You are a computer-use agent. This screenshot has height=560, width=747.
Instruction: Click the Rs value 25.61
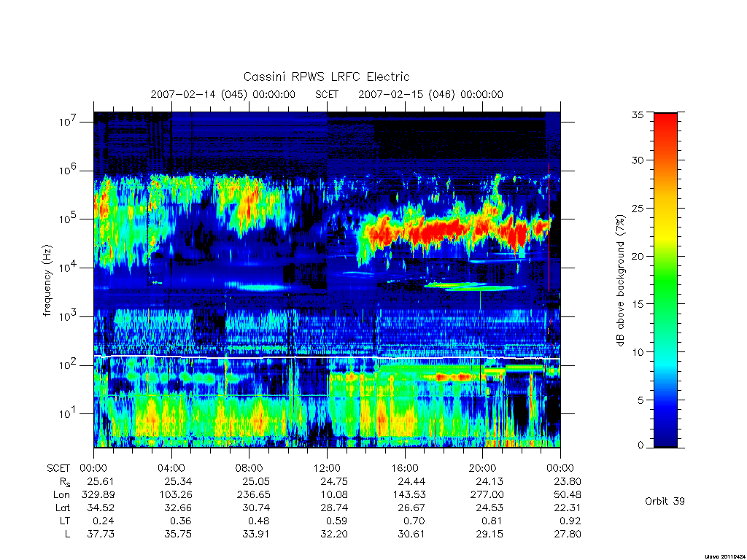tap(101, 481)
